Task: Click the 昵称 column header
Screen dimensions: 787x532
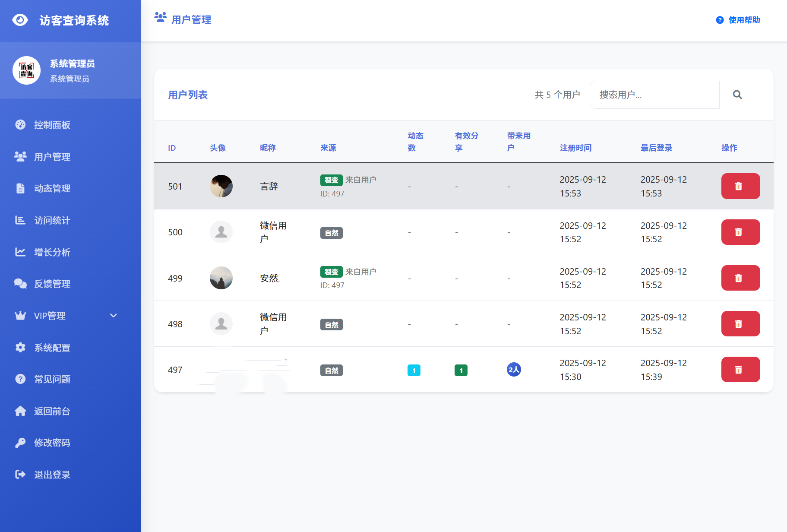Action: click(x=268, y=148)
